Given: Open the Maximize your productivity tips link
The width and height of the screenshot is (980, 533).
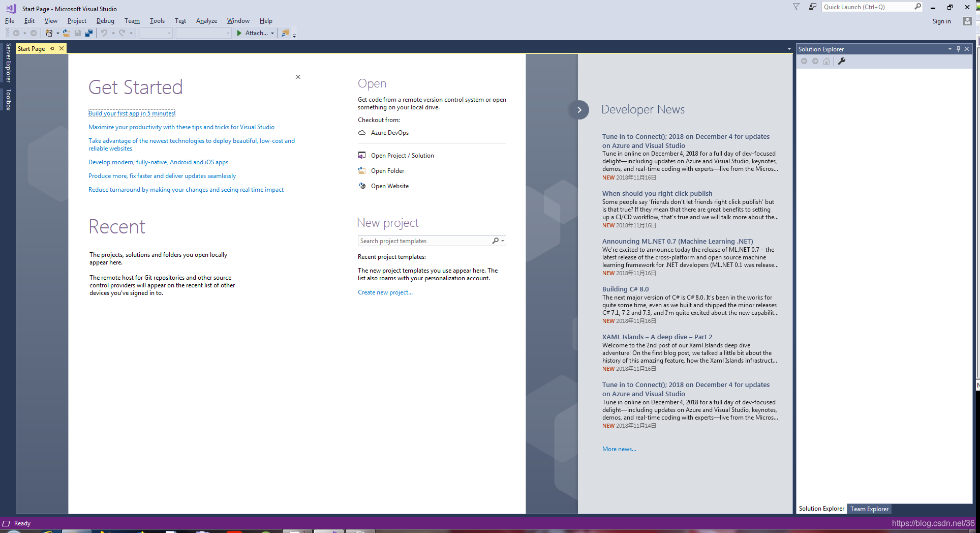Looking at the screenshot, I should 181,127.
